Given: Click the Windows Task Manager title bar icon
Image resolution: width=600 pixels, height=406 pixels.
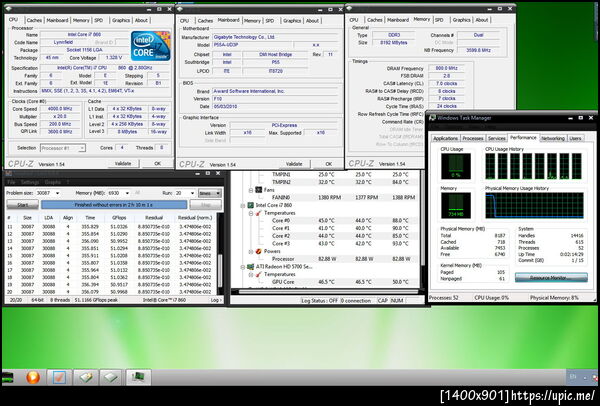Looking at the screenshot, I should [x=432, y=118].
